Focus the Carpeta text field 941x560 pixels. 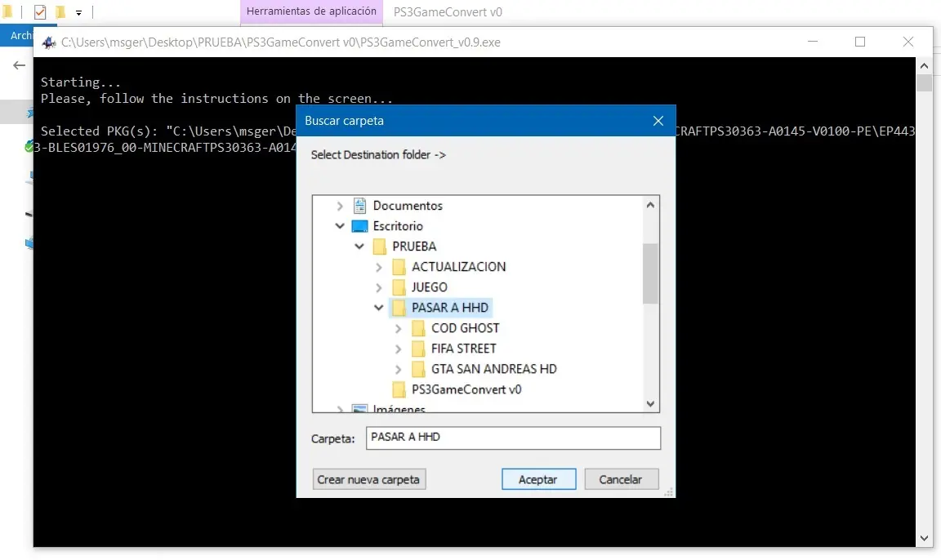(513, 438)
